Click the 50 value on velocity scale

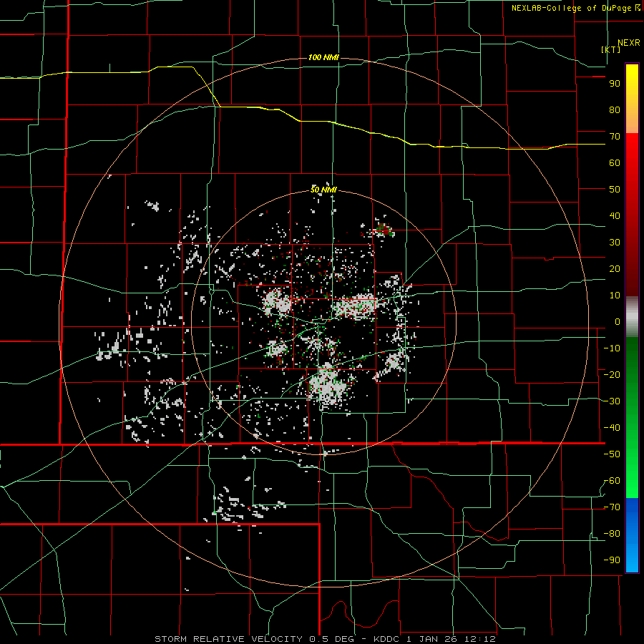click(615, 190)
